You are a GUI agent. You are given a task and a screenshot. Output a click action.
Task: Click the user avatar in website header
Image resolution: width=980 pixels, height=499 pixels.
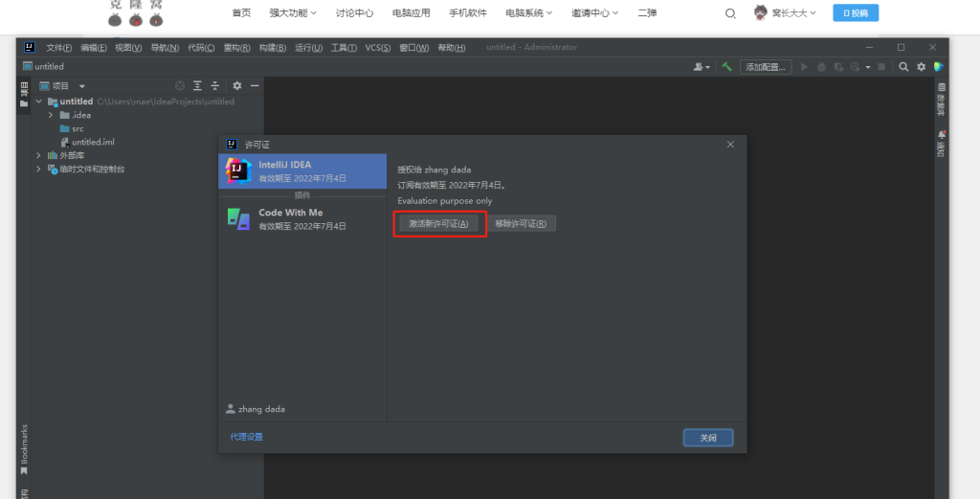(761, 12)
